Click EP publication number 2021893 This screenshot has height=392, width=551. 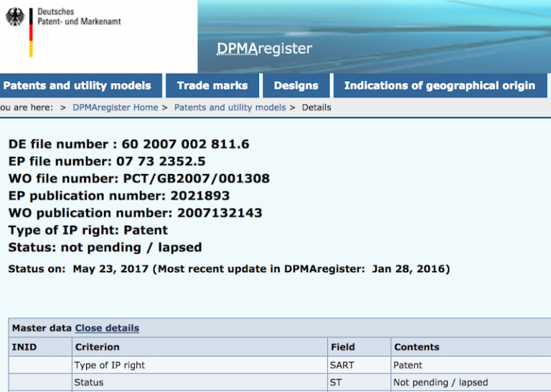click(x=119, y=196)
